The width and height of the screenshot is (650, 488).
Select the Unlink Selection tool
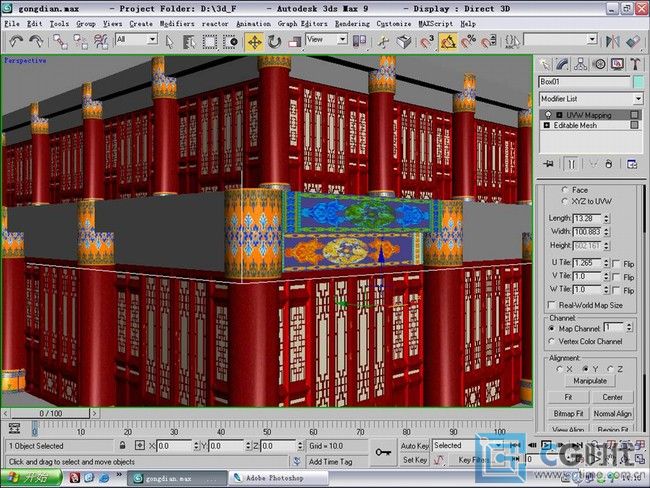(x=80, y=41)
